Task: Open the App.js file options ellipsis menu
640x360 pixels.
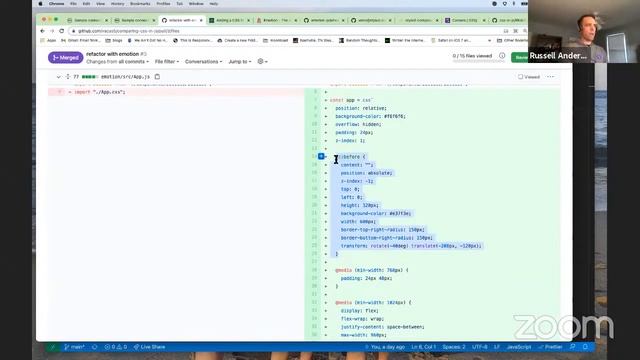Action: pyautogui.click(x=551, y=77)
